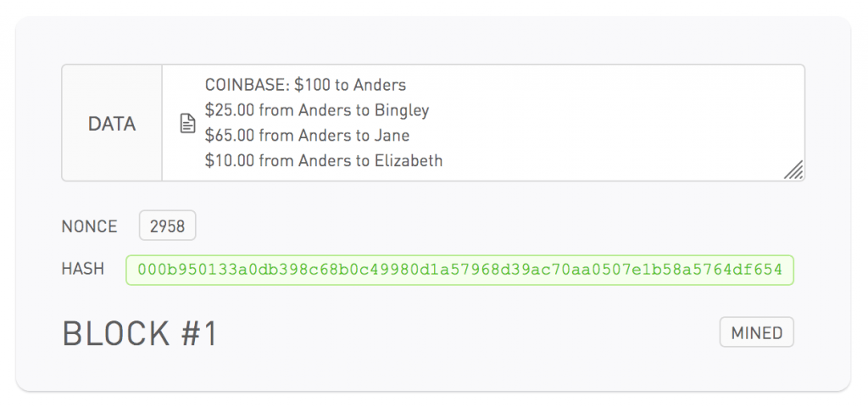Click the word Jane in the data
Viewport: 868px width, 407px height.
[392, 136]
